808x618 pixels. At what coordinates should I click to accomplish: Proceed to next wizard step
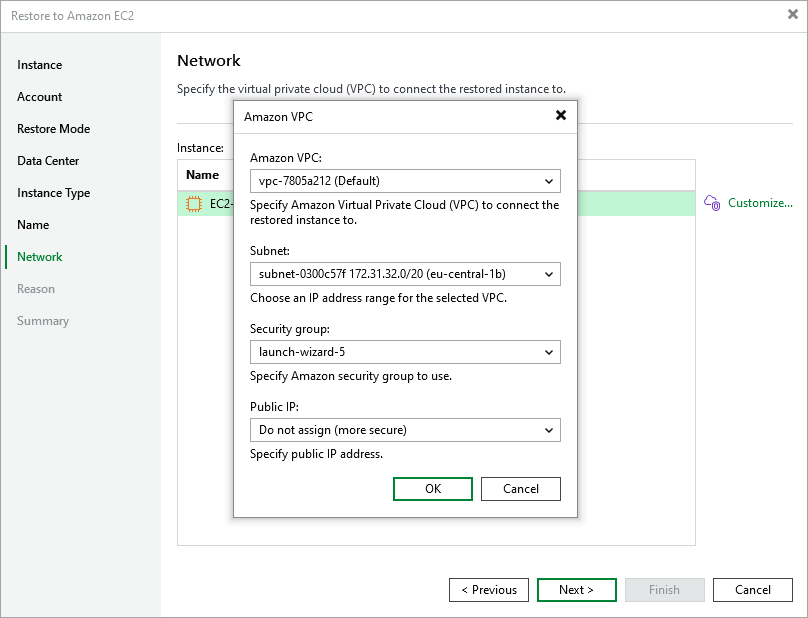[576, 590]
